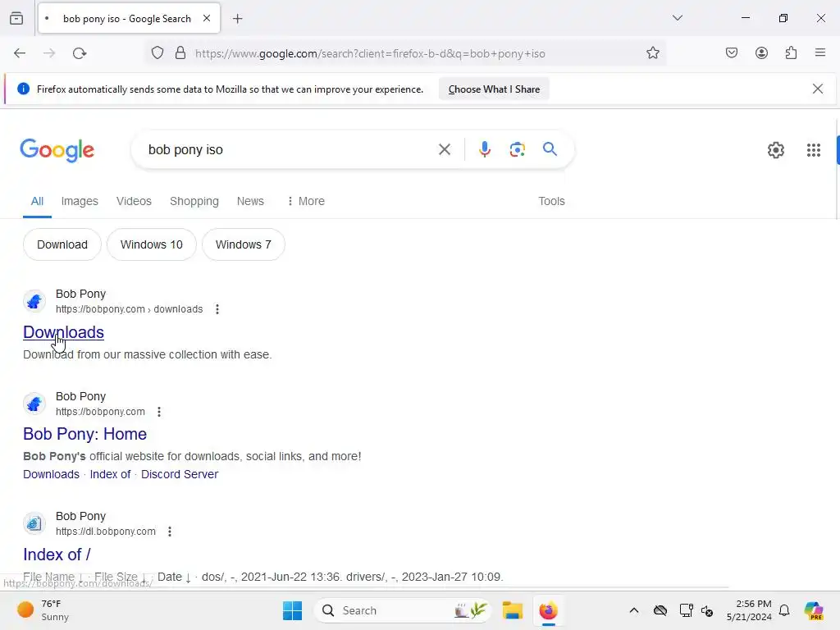Open the Windows Start menu
The height and width of the screenshot is (630, 840).
292,610
